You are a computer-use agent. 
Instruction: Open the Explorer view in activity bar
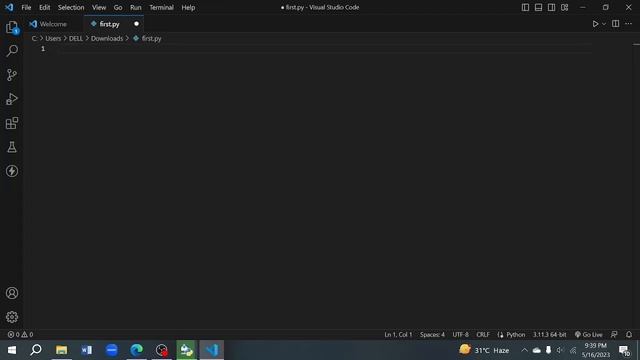tap(12, 28)
